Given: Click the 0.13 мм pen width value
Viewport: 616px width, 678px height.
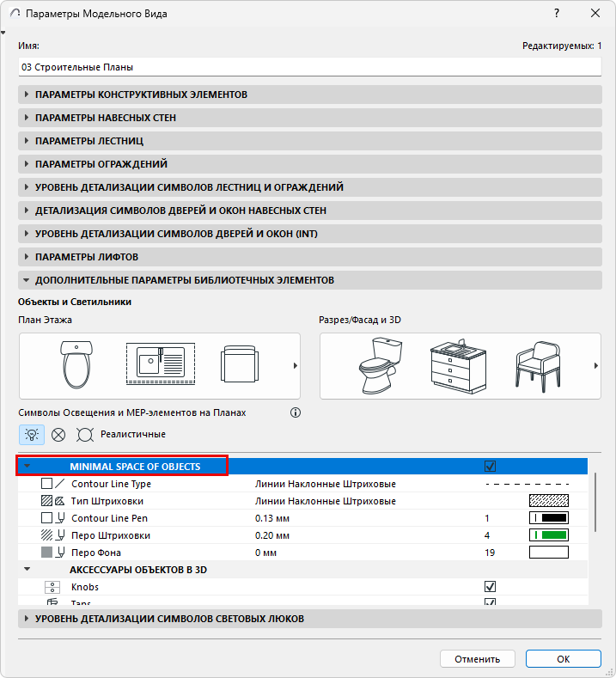Looking at the screenshot, I should pos(272,518).
